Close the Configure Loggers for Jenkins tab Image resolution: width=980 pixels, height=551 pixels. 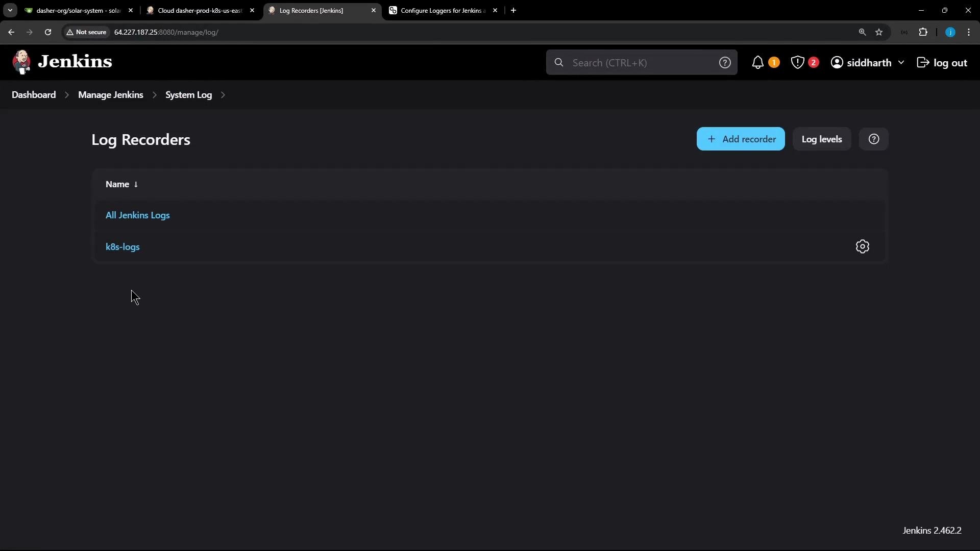495,10
